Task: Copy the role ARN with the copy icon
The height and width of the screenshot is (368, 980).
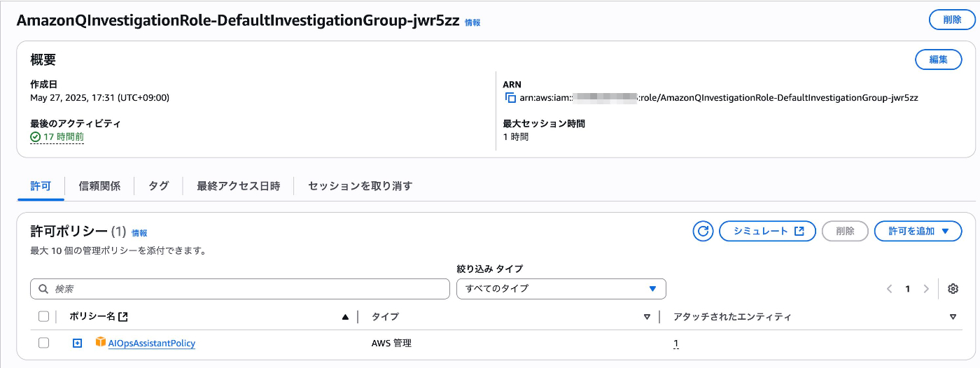Action: pyautogui.click(x=510, y=98)
